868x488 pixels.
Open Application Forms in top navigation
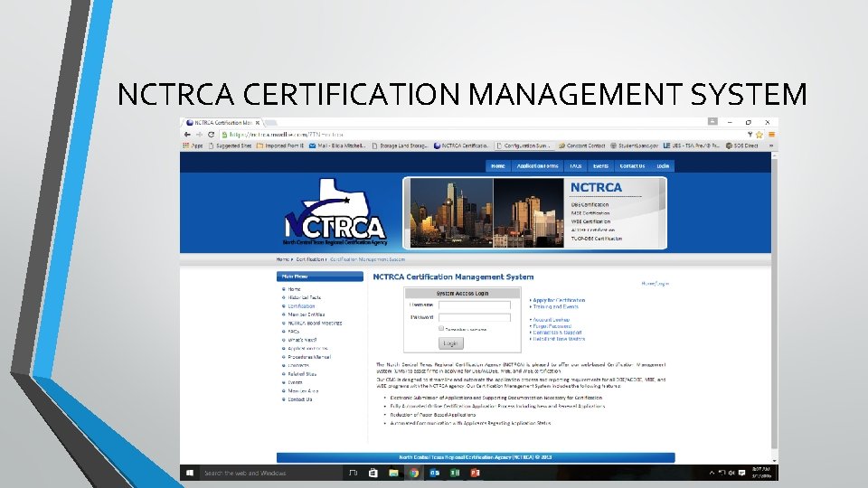537,166
